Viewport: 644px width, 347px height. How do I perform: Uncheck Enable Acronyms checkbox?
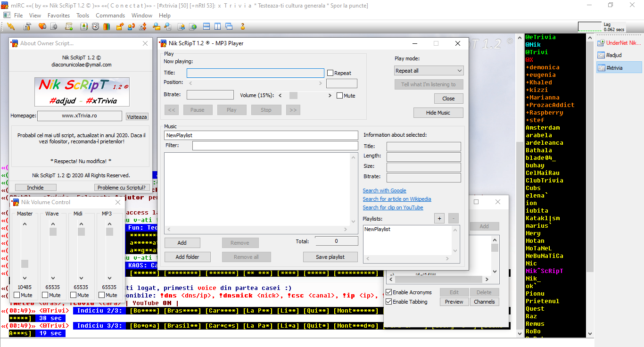point(389,292)
